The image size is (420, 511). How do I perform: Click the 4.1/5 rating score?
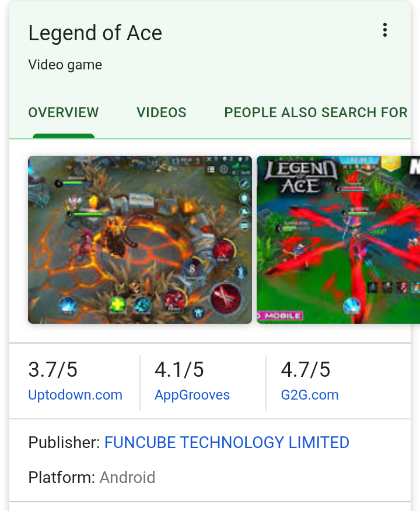(179, 370)
